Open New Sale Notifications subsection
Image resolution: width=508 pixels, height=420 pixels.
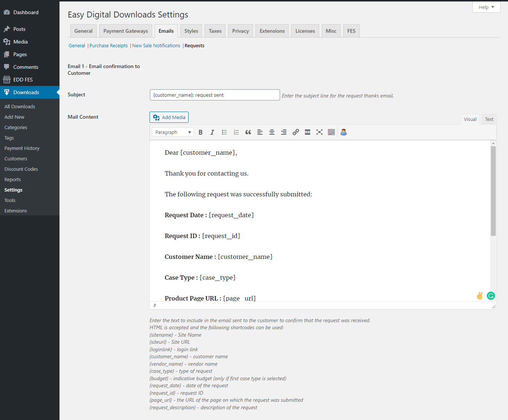tap(156, 45)
